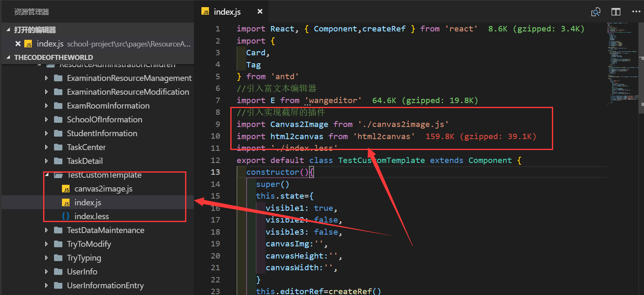The height and width of the screenshot is (295, 644).
Task: Click the 159.8K import cost annotation
Action: (x=481, y=136)
